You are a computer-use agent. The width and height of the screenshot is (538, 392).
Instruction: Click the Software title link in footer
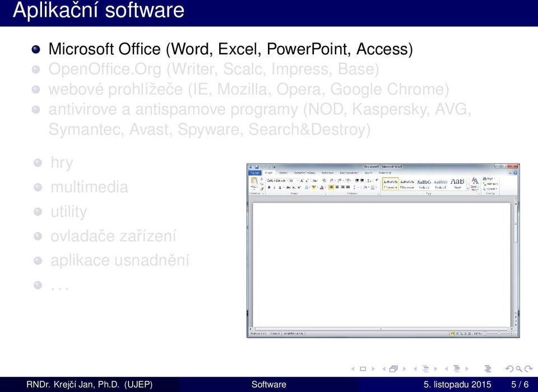(268, 385)
